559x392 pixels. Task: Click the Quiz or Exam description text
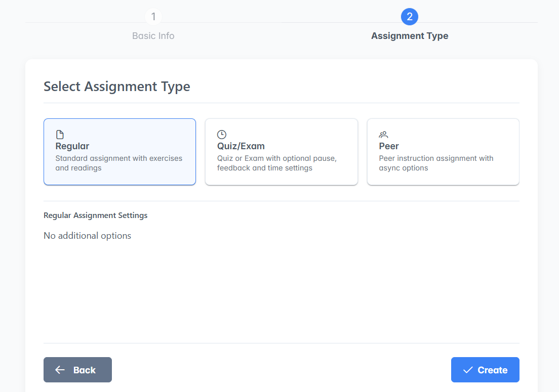[x=276, y=163]
